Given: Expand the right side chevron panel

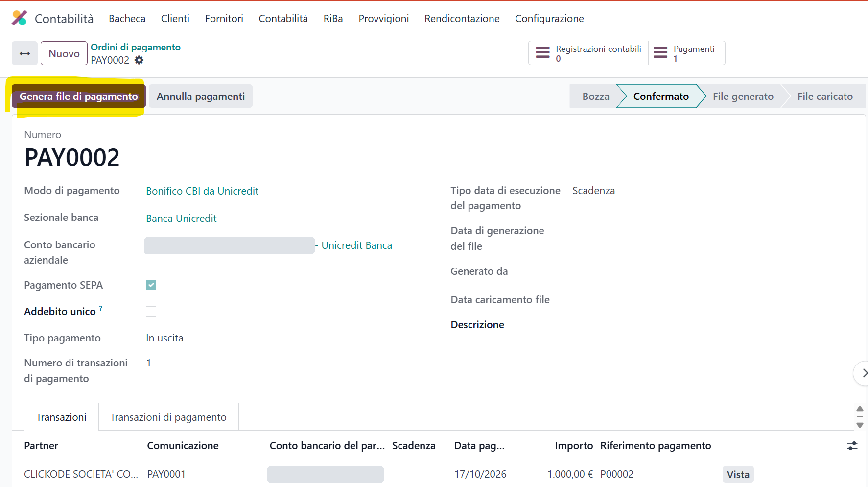Looking at the screenshot, I should coord(862,373).
